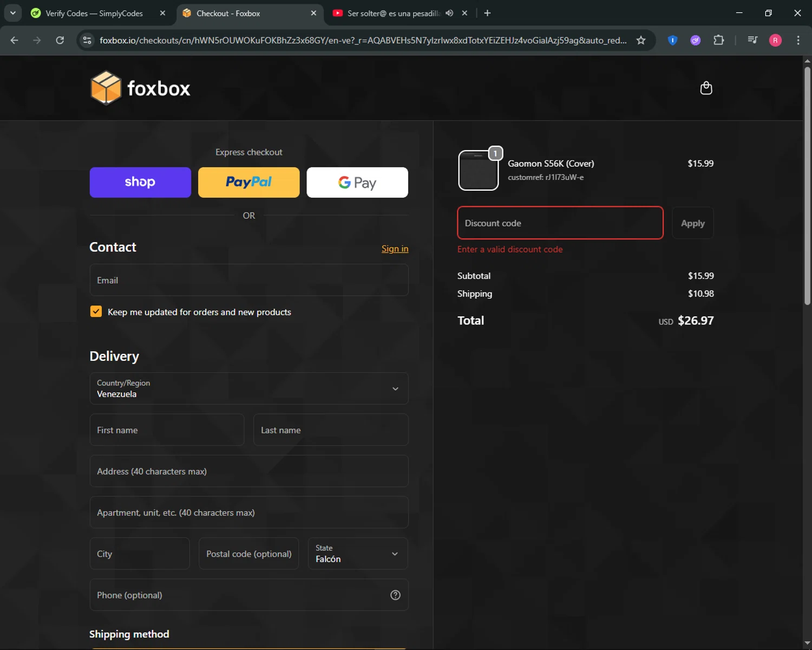
Task: Open the Chrome profile avatar
Action: (x=775, y=40)
